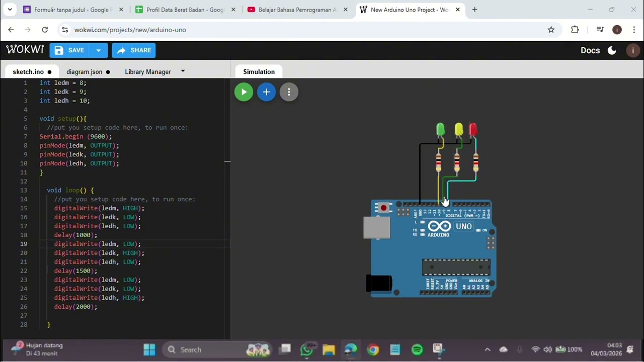Click the 'delay(1500);' code line
The width and height of the screenshot is (644, 362).
pyautogui.click(x=75, y=270)
